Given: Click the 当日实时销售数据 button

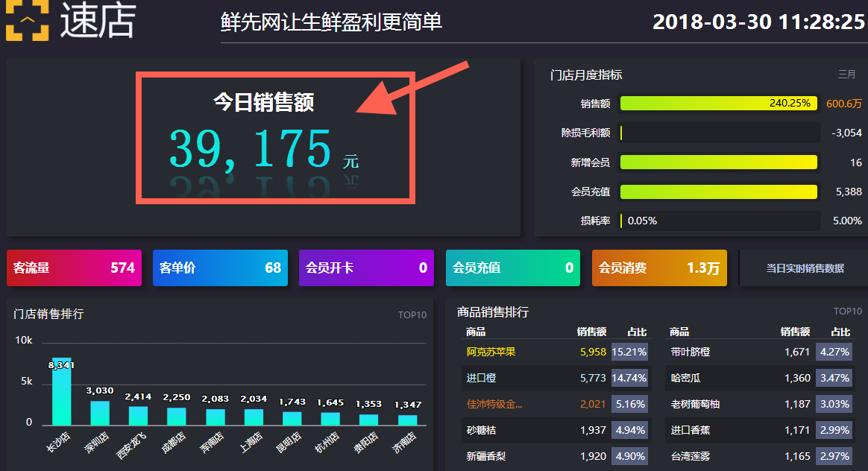Looking at the screenshot, I should [805, 268].
